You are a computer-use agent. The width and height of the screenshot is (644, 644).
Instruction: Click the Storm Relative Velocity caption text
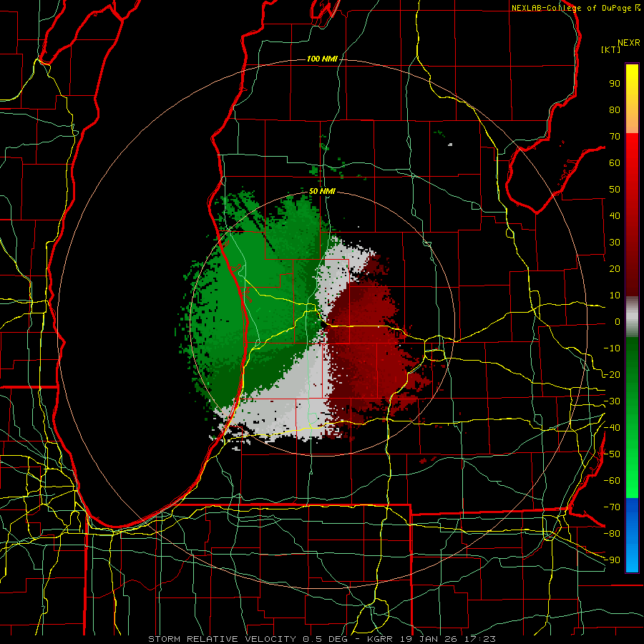tap(222, 639)
